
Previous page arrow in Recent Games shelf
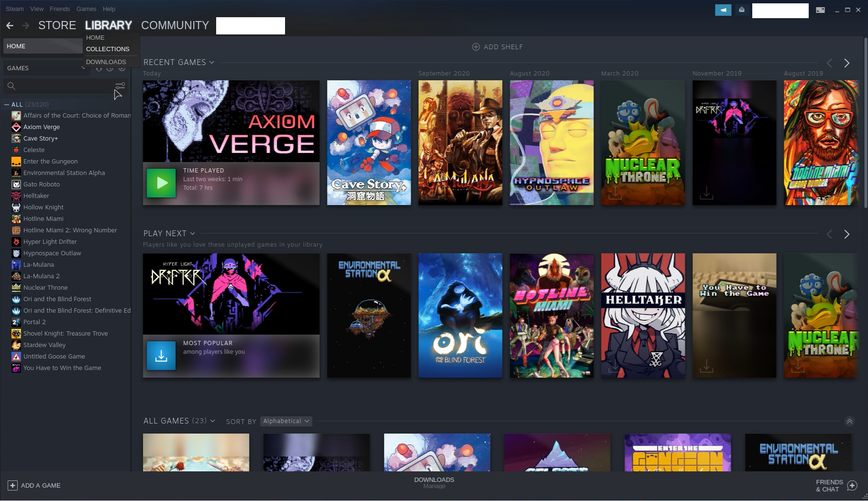(x=830, y=63)
